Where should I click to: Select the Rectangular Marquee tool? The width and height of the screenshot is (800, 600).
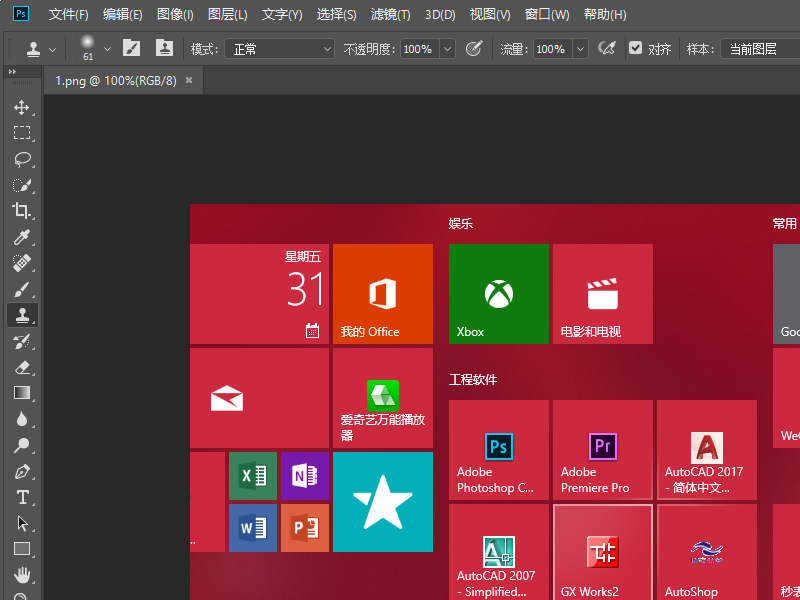tap(21, 133)
